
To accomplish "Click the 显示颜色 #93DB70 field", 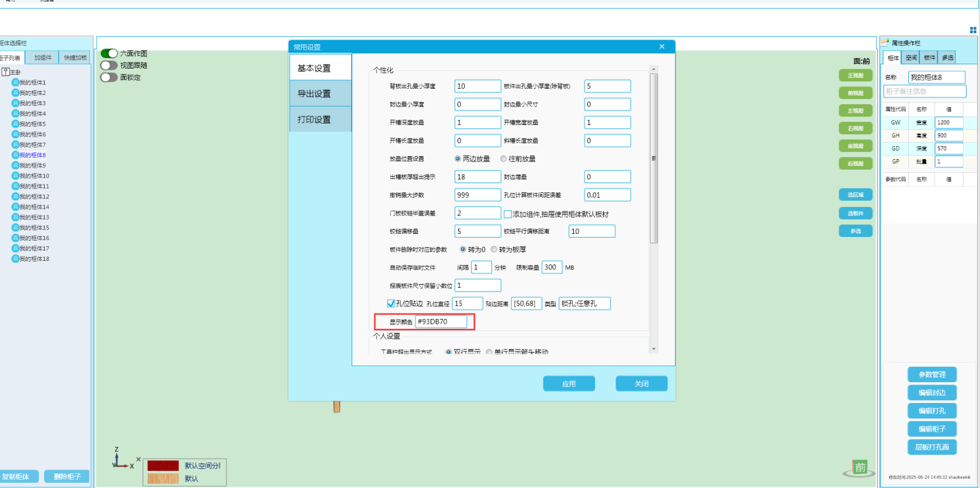I will pos(441,321).
